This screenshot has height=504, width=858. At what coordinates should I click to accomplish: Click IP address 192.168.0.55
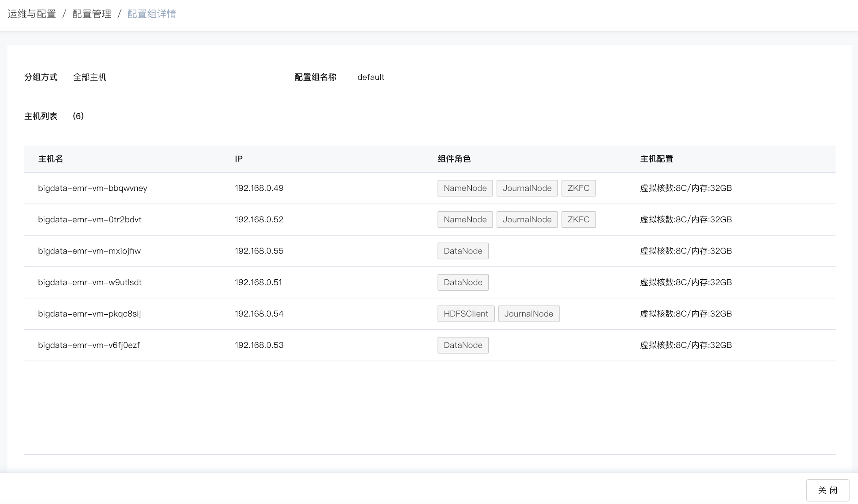pos(259,251)
